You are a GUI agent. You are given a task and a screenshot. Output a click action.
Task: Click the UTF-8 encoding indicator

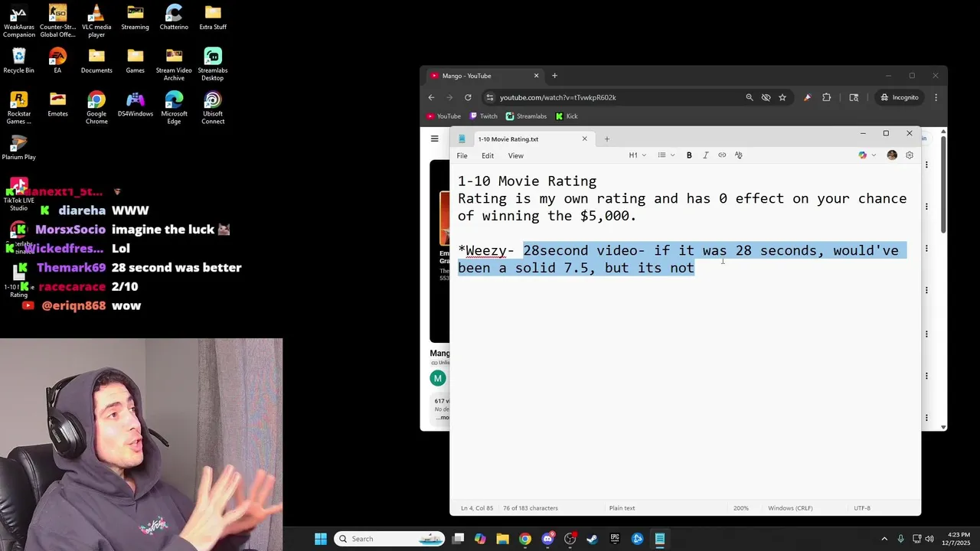tap(862, 508)
